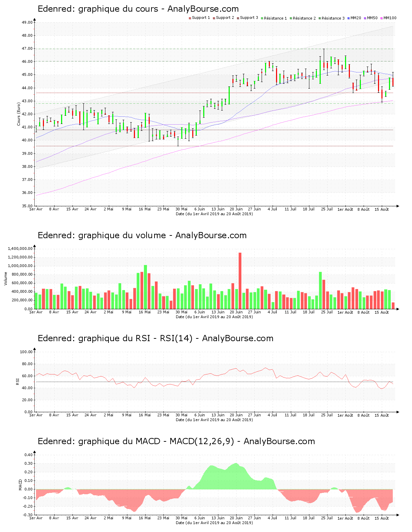Viewport: 412px width, 532px height.
Task: Click the date range caption under price chart
Action: coord(214,214)
